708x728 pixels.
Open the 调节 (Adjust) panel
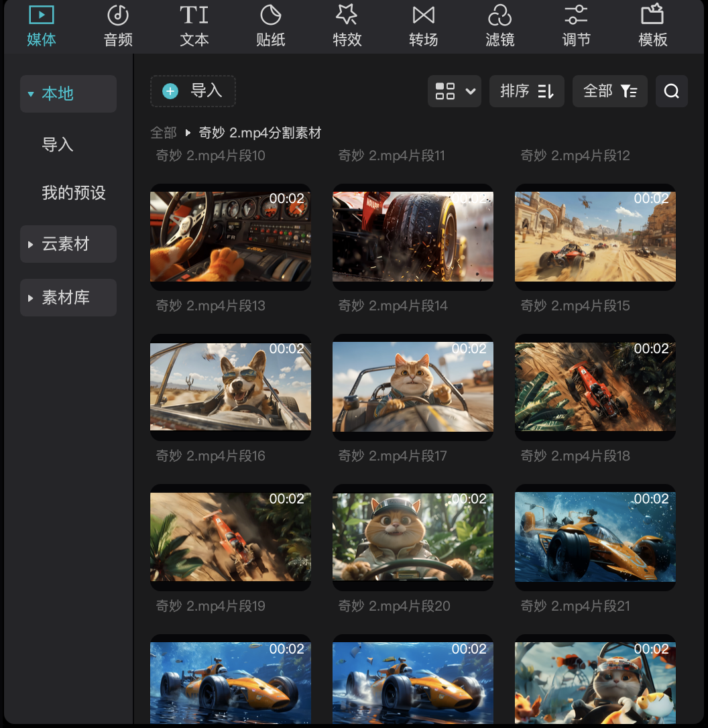click(576, 25)
